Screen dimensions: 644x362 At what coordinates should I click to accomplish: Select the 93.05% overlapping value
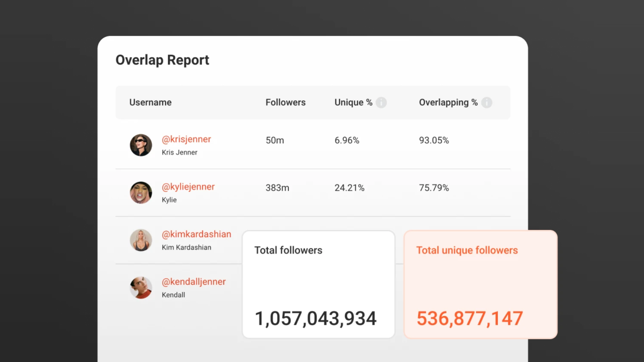tap(434, 140)
